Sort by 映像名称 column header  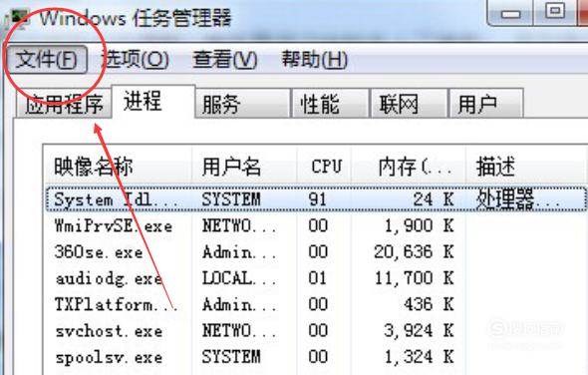(119, 167)
